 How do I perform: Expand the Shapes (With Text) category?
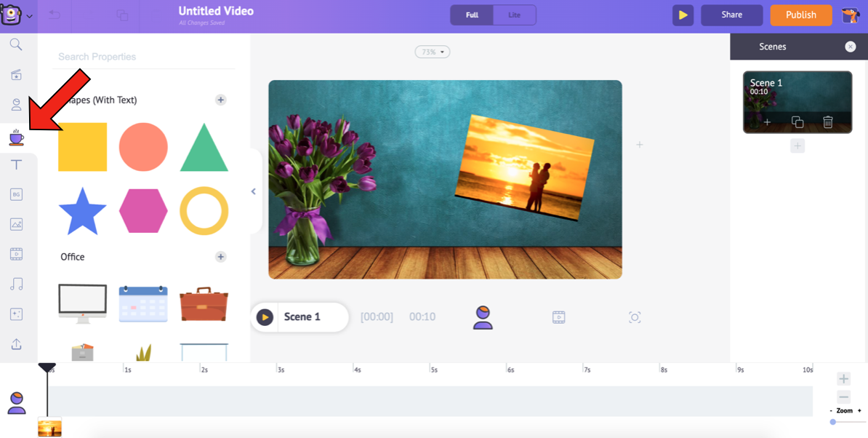[221, 100]
